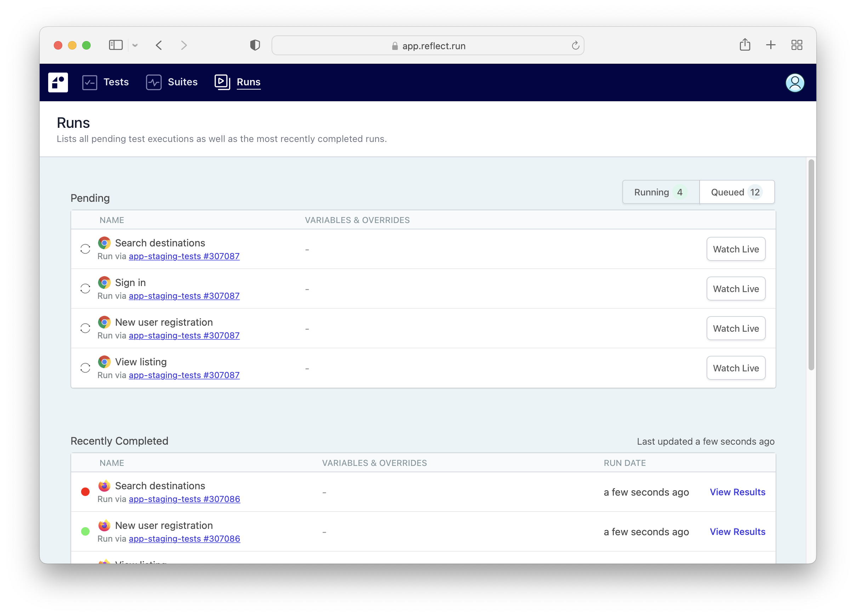856x616 pixels.
Task: Reload page with refresh icon
Action: pyautogui.click(x=575, y=46)
